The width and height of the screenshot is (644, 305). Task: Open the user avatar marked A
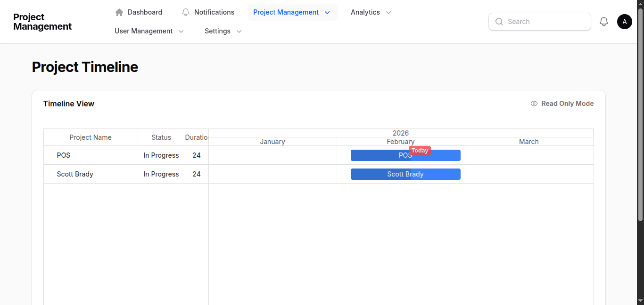click(624, 21)
